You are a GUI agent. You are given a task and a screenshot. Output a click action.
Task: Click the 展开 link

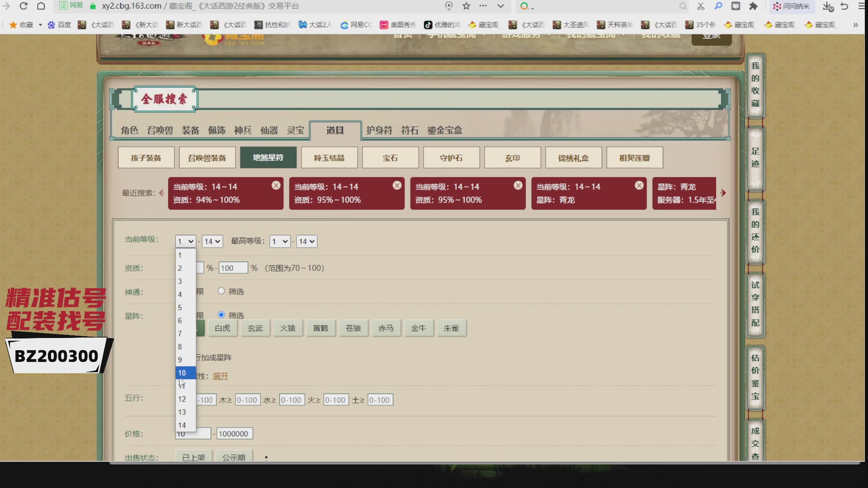[220, 376]
